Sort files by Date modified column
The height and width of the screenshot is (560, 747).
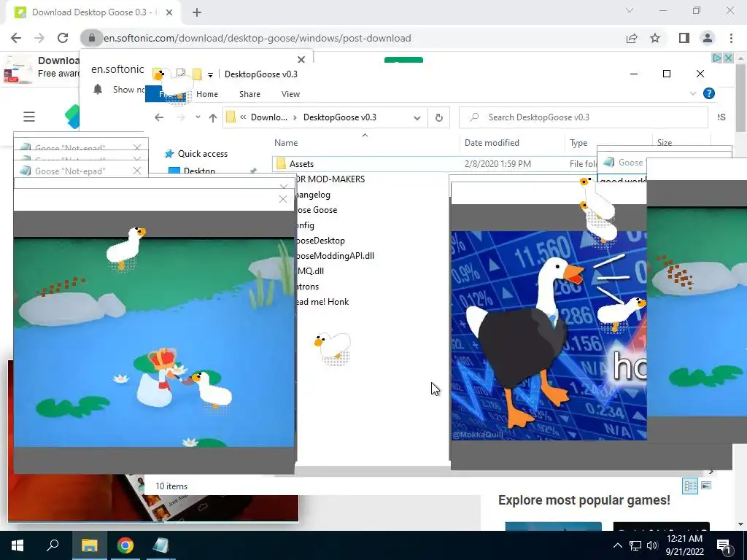pyautogui.click(x=492, y=143)
